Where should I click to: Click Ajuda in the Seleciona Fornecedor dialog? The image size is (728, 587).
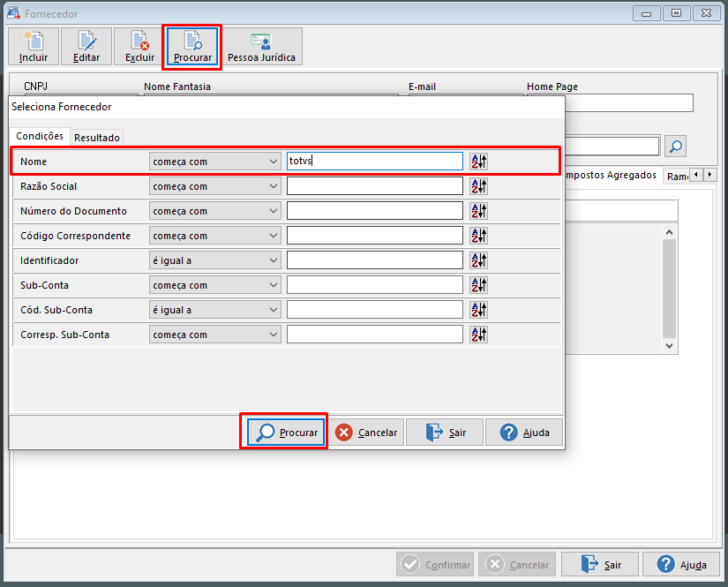pyautogui.click(x=524, y=433)
